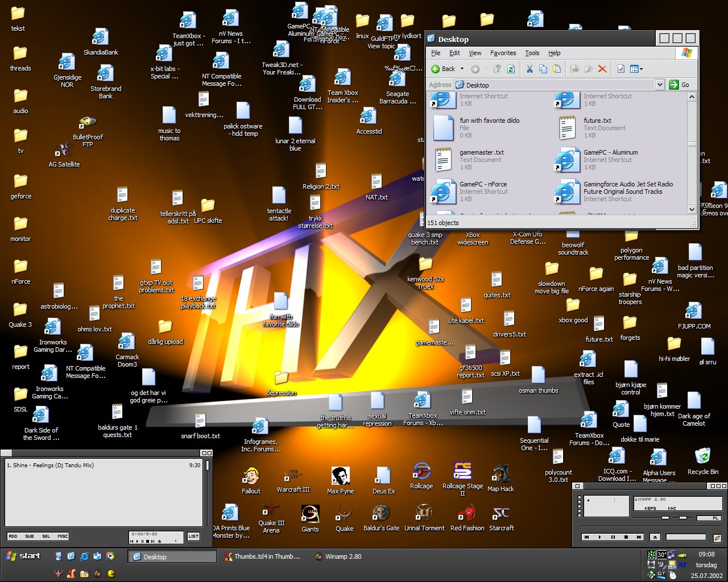This screenshot has height=582, width=728.
Task: Click the Winamp balance slider handle
Action: pos(682,518)
